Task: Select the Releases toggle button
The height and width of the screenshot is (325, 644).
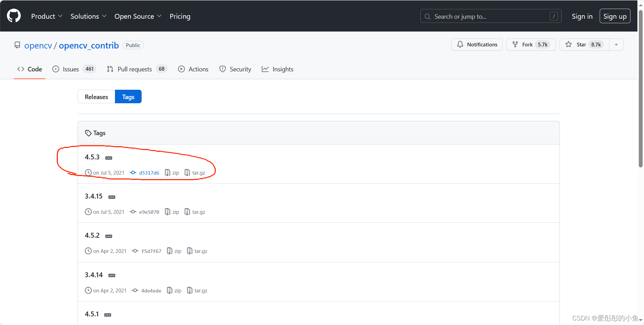Action: point(96,97)
